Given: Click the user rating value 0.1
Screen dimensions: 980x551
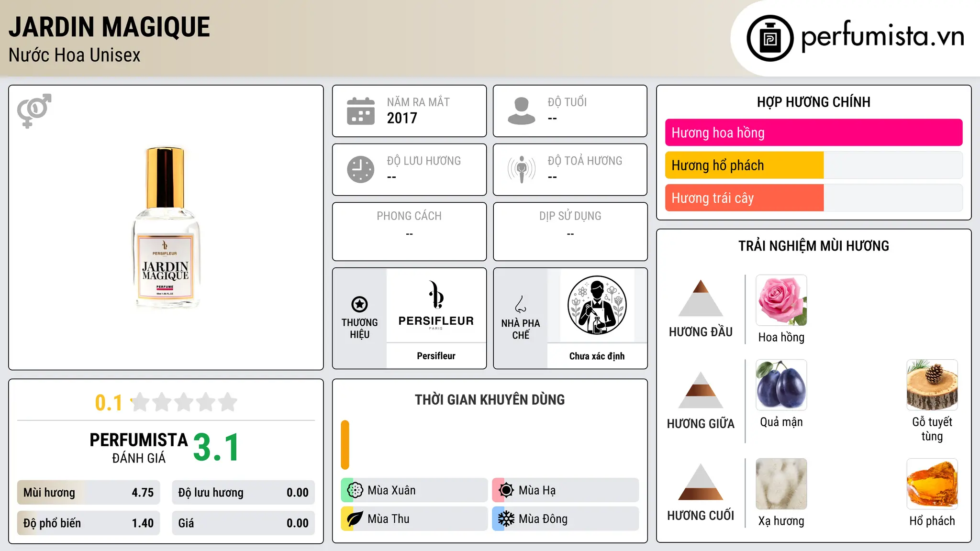Looking at the screenshot, I should coord(109,403).
